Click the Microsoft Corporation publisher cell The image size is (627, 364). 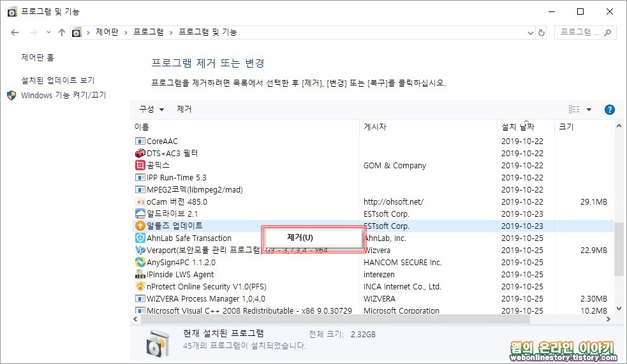tap(401, 310)
